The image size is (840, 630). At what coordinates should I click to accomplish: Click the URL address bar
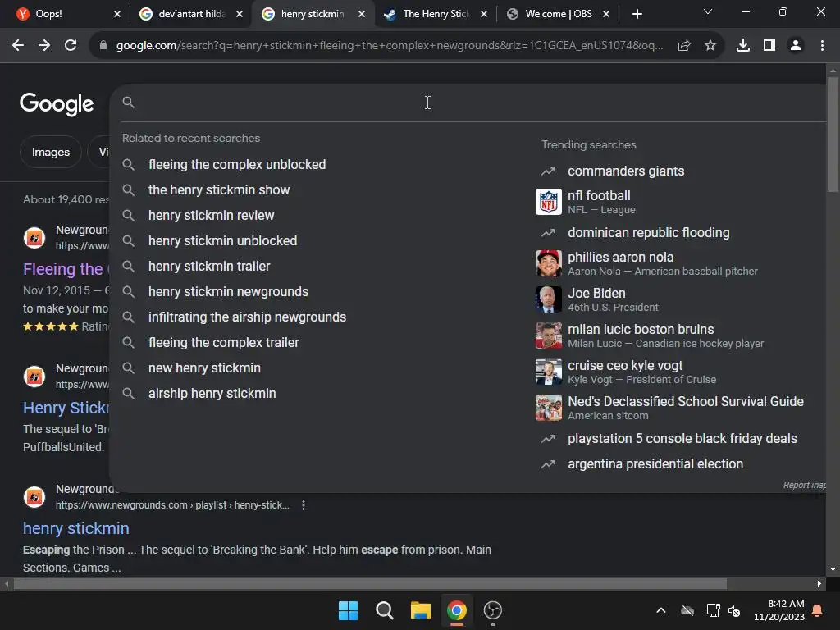[389, 46]
